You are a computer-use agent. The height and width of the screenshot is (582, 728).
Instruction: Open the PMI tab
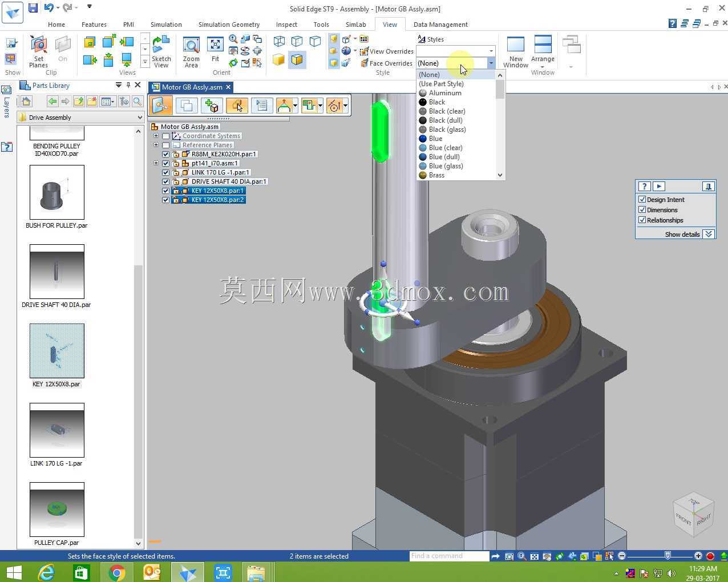[128, 25]
